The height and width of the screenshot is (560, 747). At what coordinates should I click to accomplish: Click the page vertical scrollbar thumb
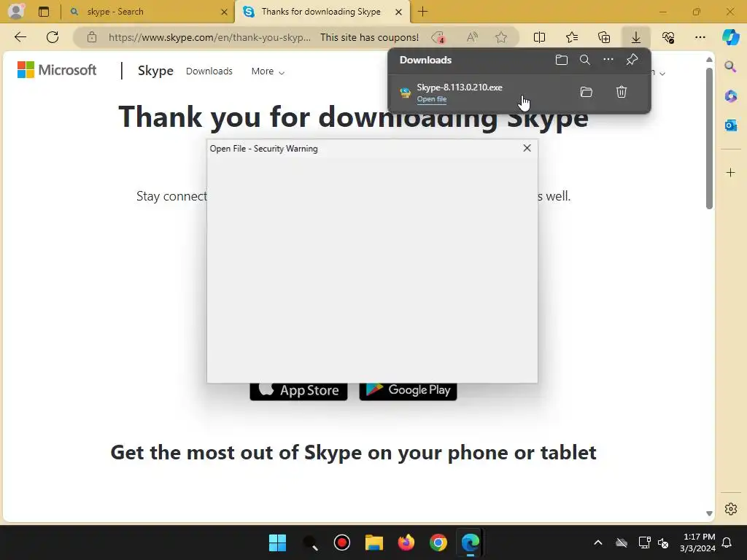pos(709,138)
